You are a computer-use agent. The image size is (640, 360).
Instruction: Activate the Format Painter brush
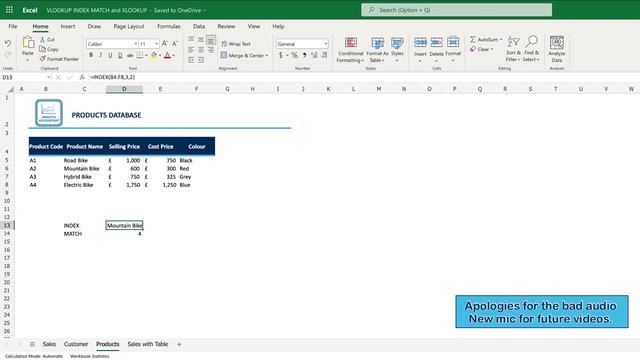pyautogui.click(x=42, y=59)
